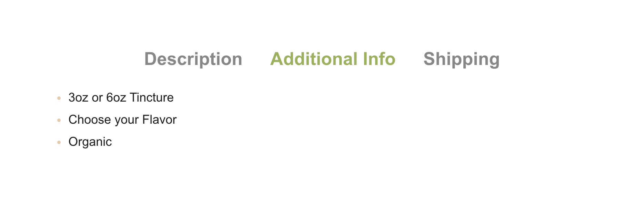The width and height of the screenshot is (644, 217).
Task: Open the Description tab
Action: (193, 59)
